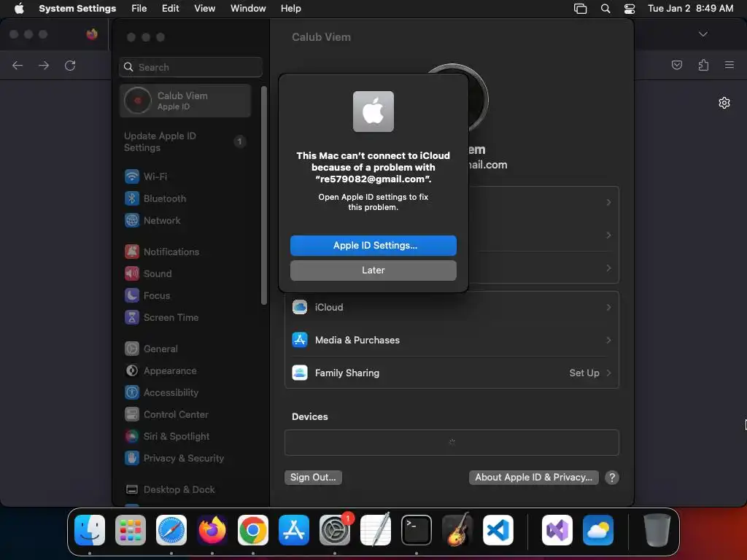
Task: Open Privacy & Security settings
Action: coord(185,458)
